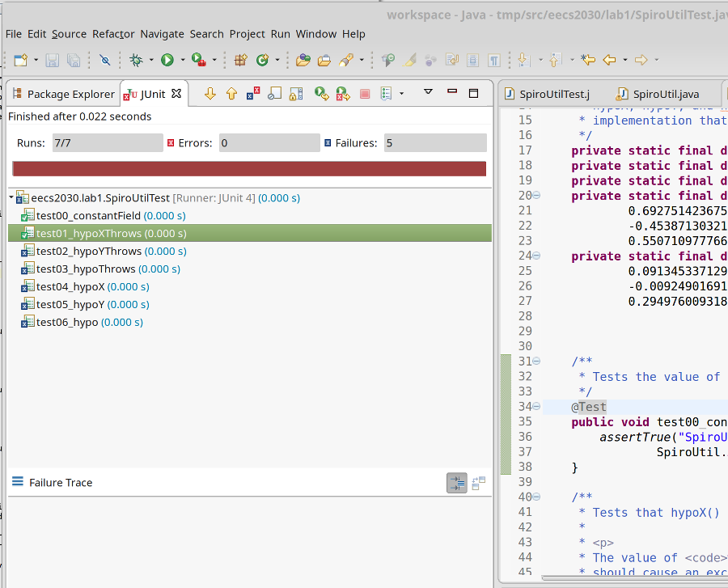This screenshot has width=728, height=588.
Task: Click the New Java Class icon
Action: [x=262, y=60]
